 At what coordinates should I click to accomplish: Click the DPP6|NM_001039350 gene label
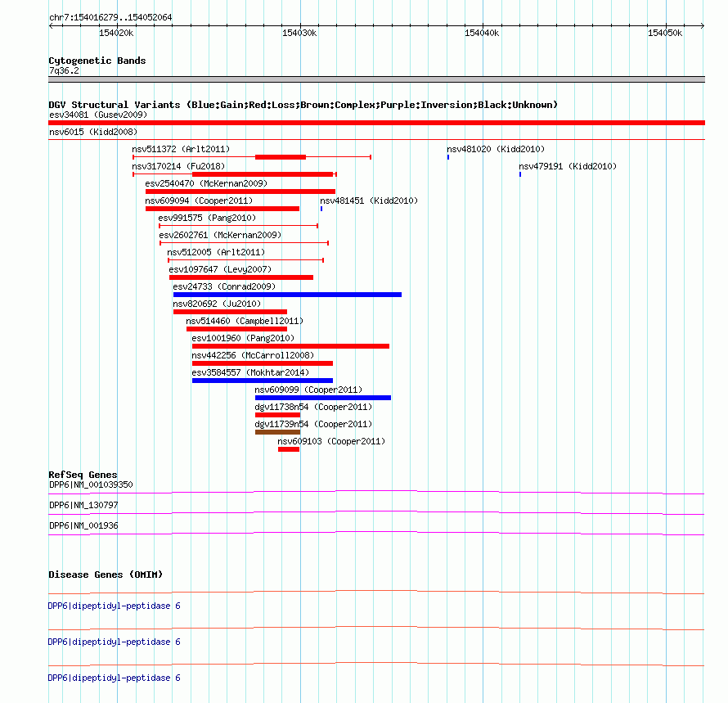[91, 484]
